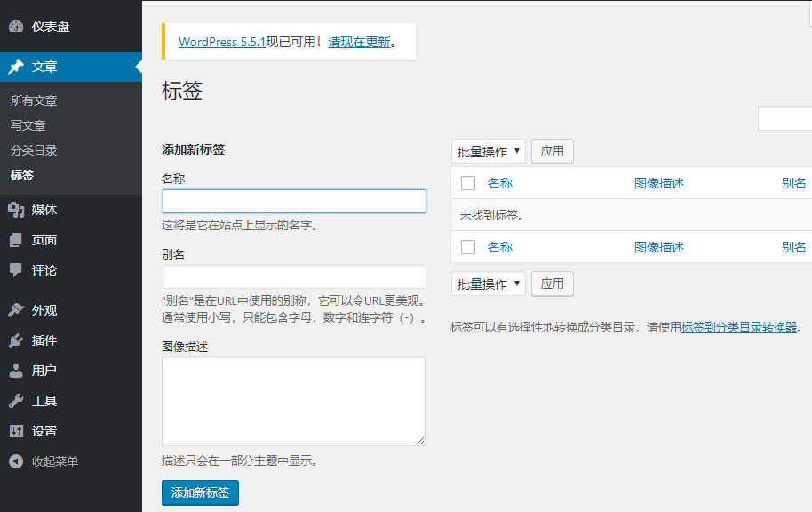812x512 pixels.
Task: Click the Posts pushpin icon
Action: (16, 67)
